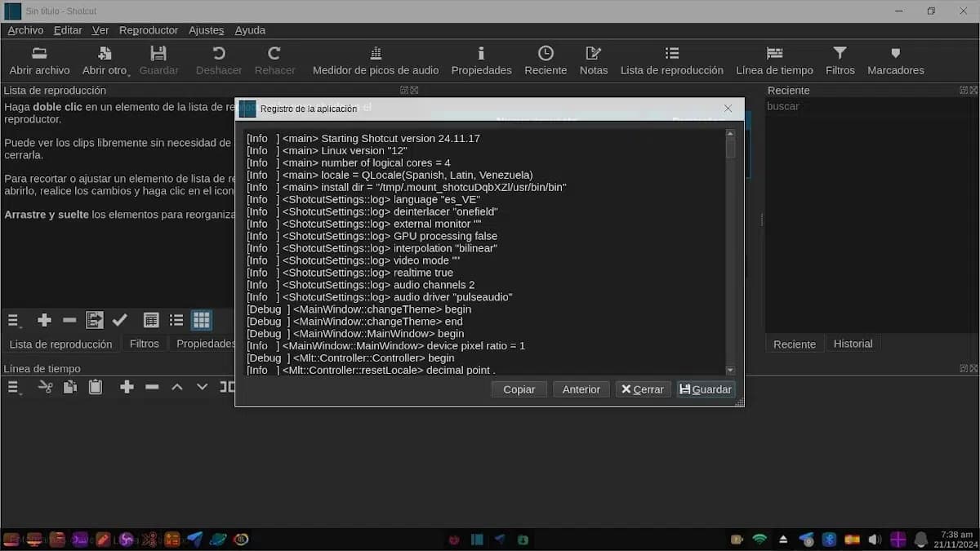Undock the Lista de reproducción panel
Viewport: 980px width, 551px height.
[x=404, y=90]
